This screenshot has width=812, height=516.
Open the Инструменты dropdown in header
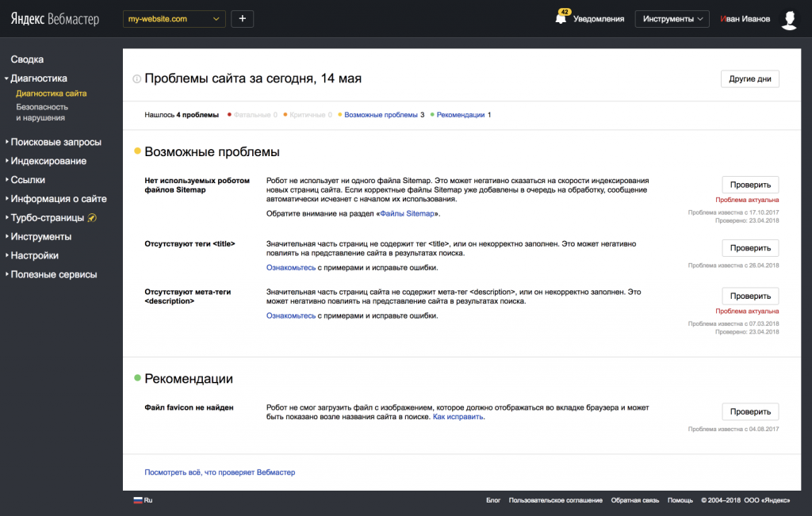[x=672, y=18]
